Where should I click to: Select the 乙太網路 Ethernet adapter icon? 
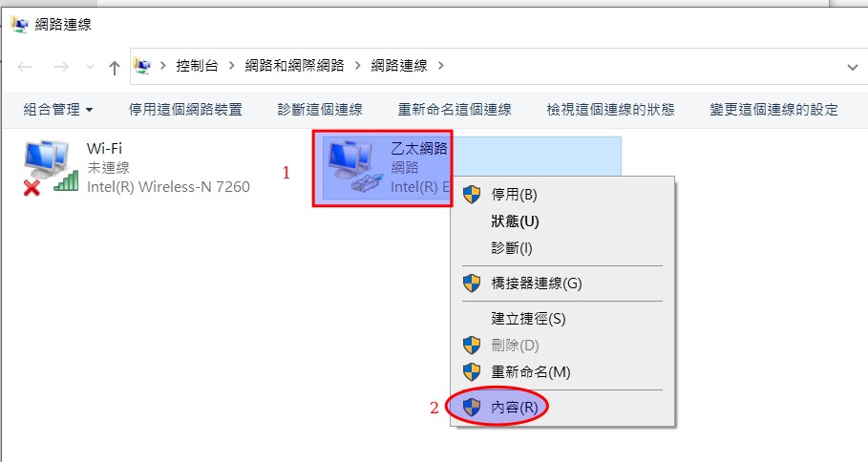tap(355, 167)
